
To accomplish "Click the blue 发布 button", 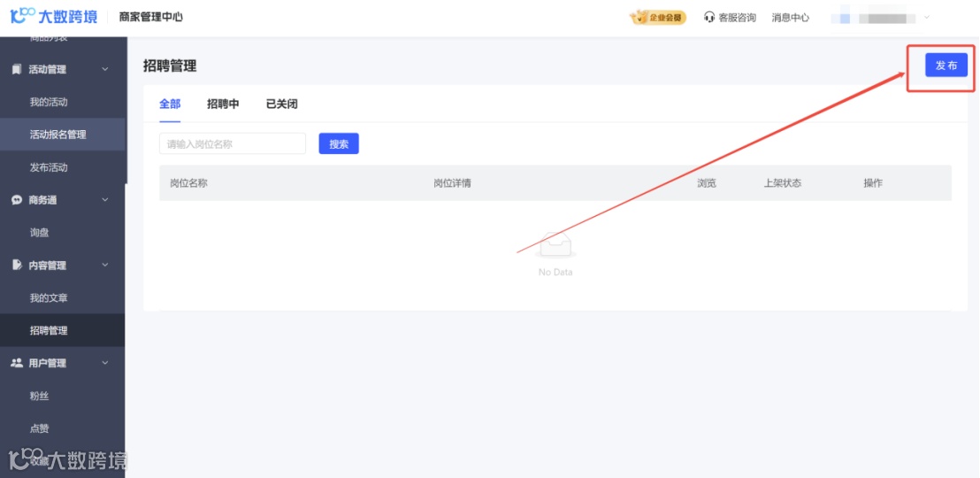I will click(x=946, y=66).
